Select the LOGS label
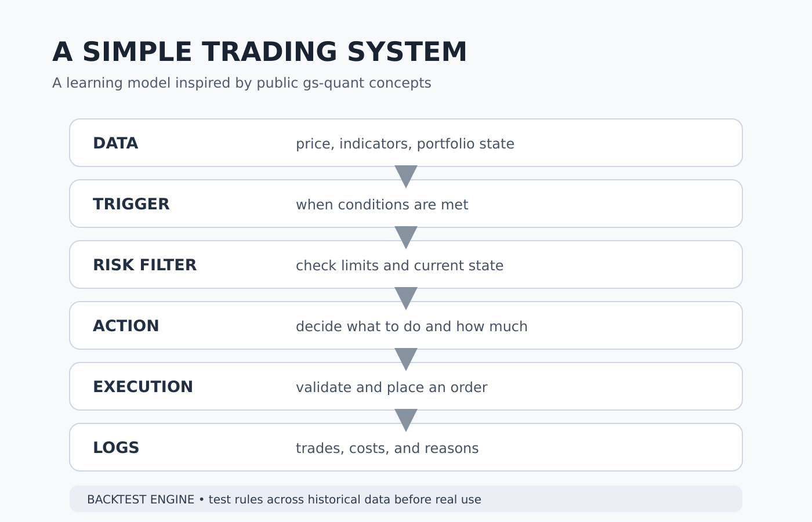Viewport: 812px width, 522px height. [116, 448]
